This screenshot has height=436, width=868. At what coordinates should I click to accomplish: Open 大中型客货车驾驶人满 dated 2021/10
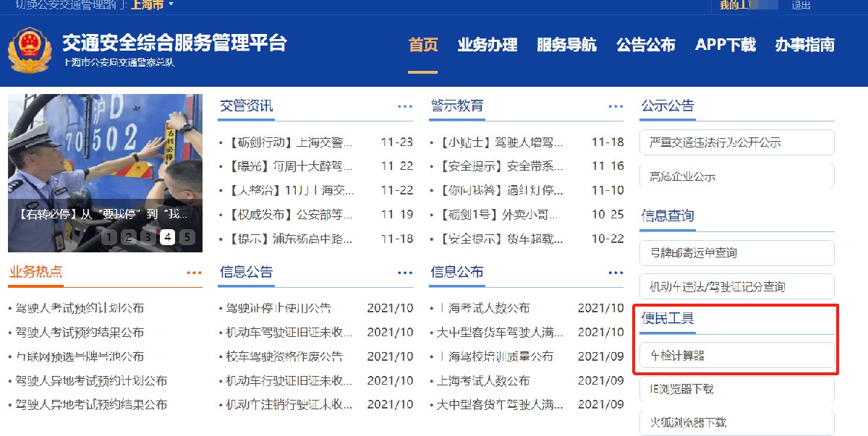click(x=500, y=332)
